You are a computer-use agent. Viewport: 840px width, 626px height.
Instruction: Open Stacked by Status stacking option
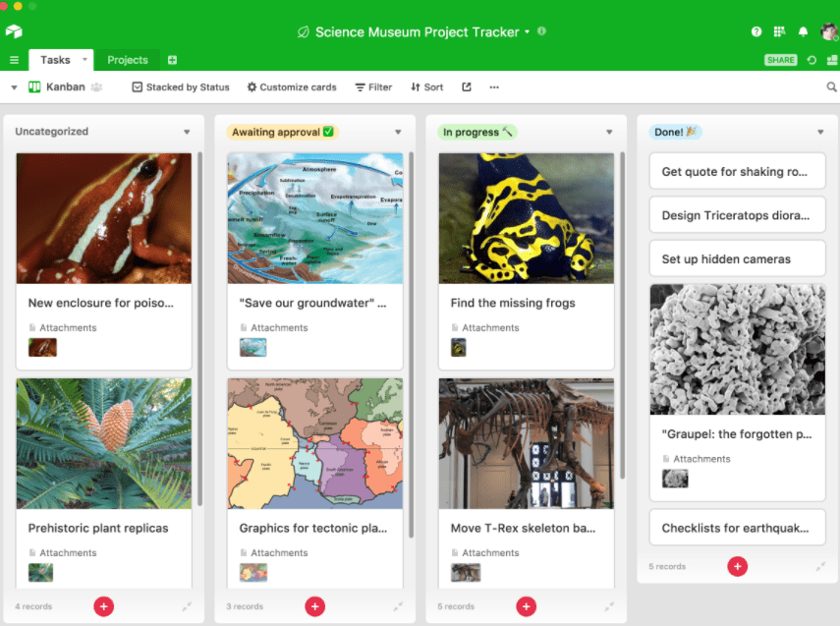[x=181, y=86]
